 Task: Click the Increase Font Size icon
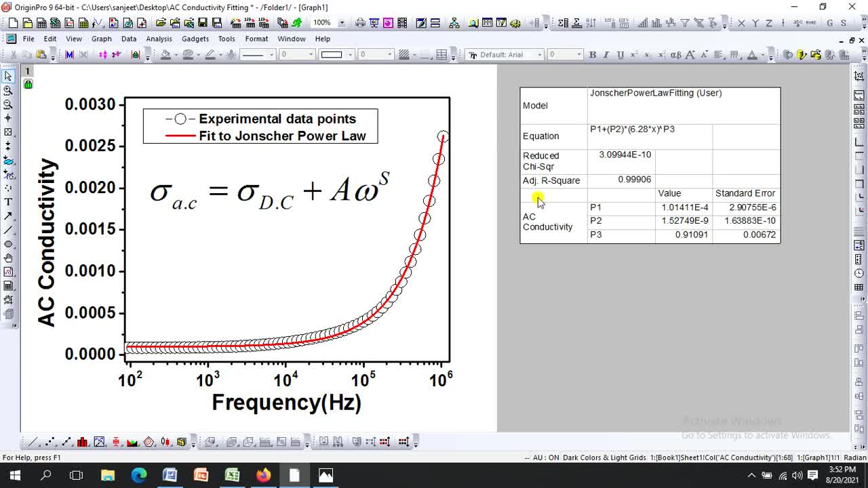(690, 55)
